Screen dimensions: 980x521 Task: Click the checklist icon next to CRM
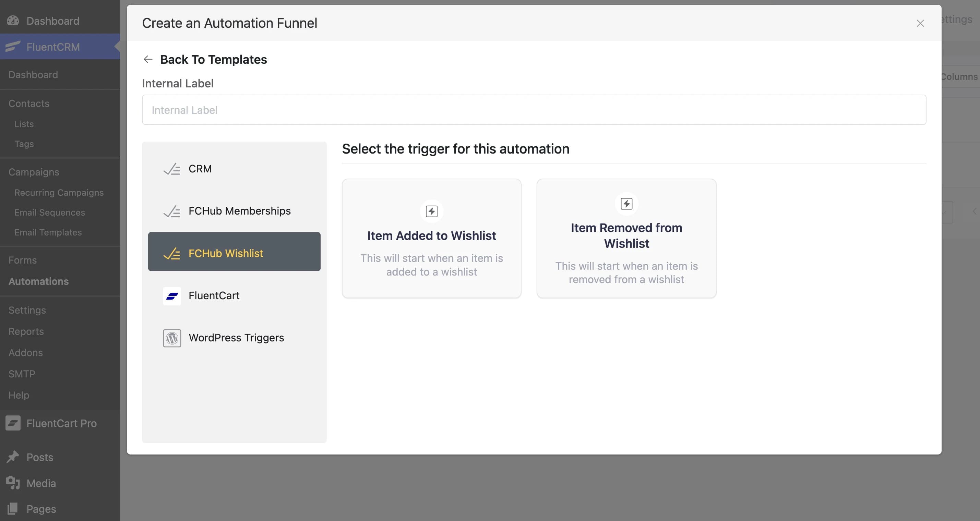pos(171,169)
